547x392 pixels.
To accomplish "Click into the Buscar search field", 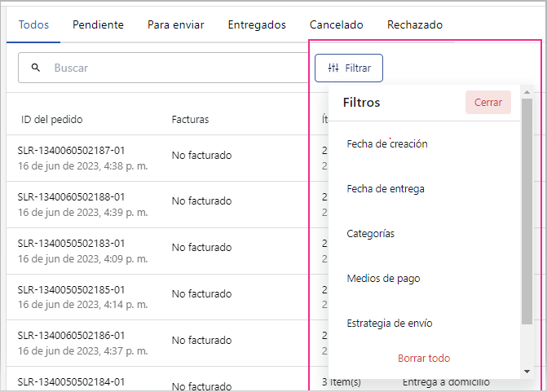I will [163, 68].
